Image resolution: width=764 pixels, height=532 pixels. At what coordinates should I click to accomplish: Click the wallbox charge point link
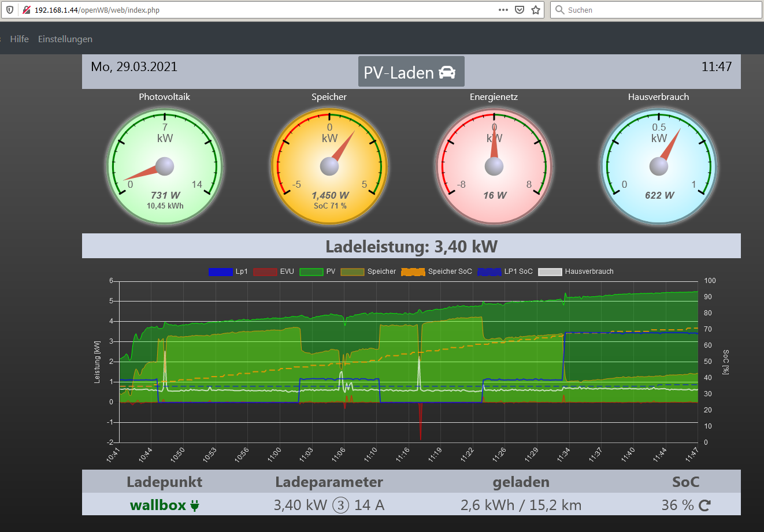point(158,505)
